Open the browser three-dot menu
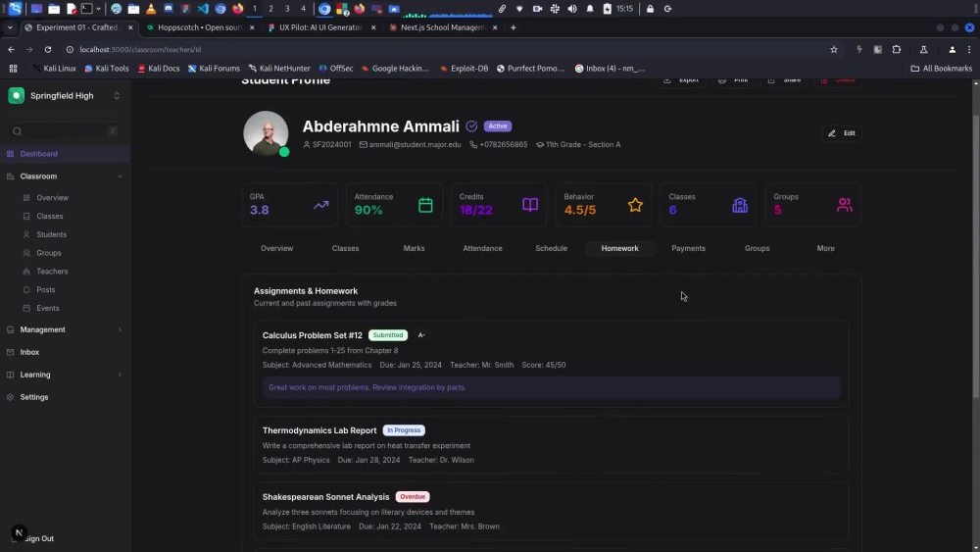This screenshot has height=552, width=980. tap(969, 49)
